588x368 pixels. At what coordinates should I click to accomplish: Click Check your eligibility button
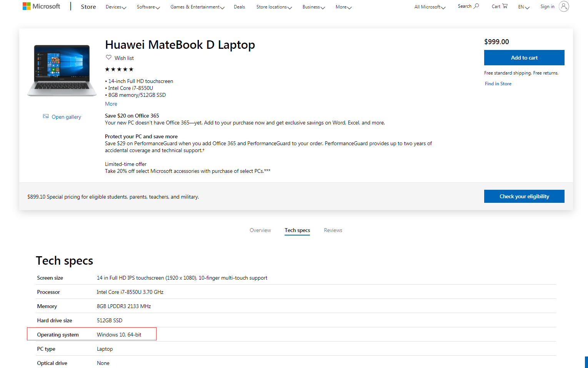pyautogui.click(x=524, y=196)
